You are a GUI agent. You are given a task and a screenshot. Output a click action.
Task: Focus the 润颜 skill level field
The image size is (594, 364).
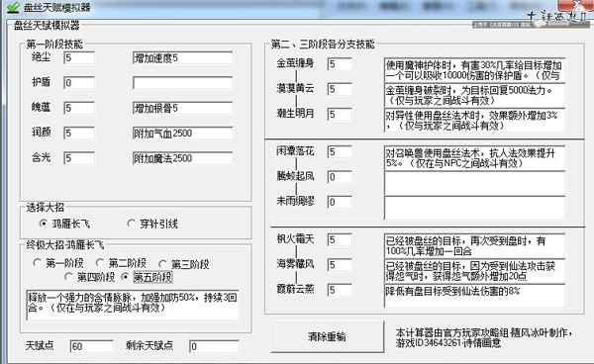click(79, 134)
